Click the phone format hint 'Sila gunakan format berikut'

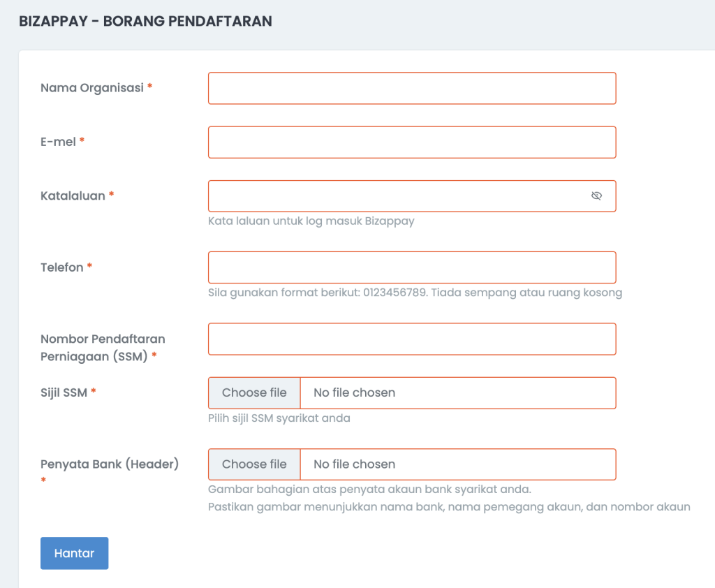pyautogui.click(x=415, y=293)
